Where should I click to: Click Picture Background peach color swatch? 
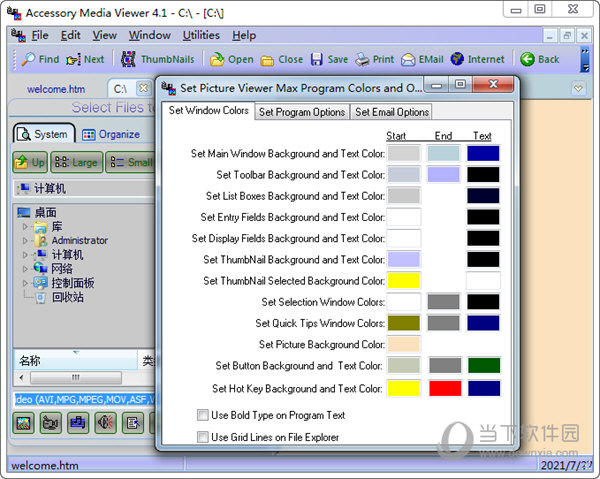pyautogui.click(x=404, y=344)
